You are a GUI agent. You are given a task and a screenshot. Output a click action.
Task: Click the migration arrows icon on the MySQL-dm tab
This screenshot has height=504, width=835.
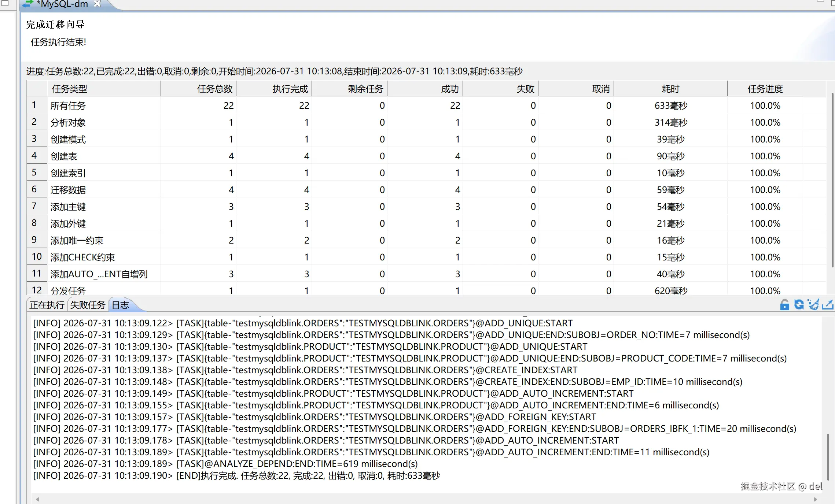pyautogui.click(x=28, y=4)
